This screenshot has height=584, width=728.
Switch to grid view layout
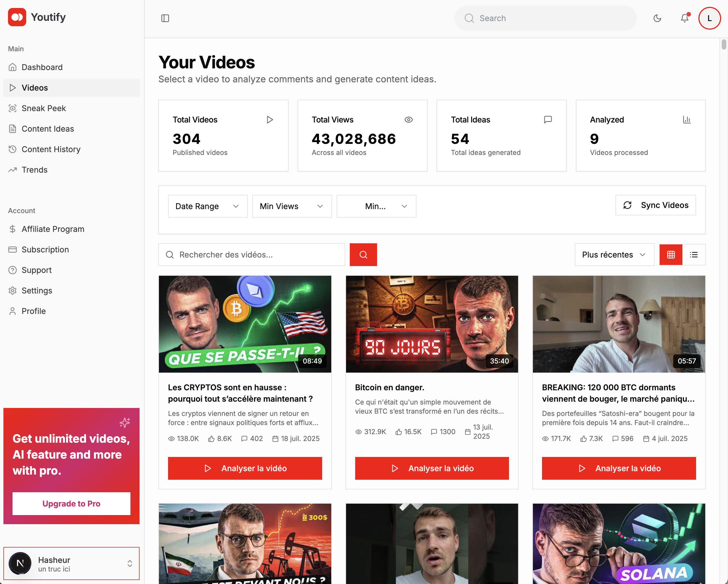[670, 255]
